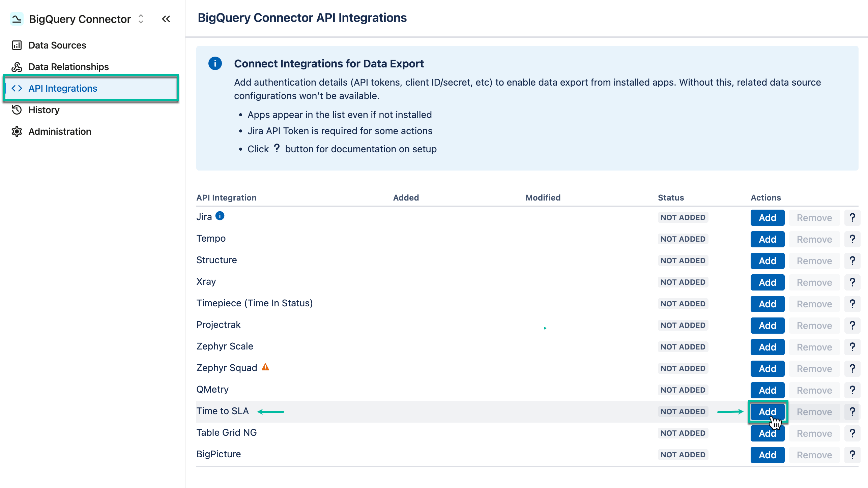The image size is (868, 488).
Task: Click the NOT ADDED status badge for Structure
Action: [683, 261]
